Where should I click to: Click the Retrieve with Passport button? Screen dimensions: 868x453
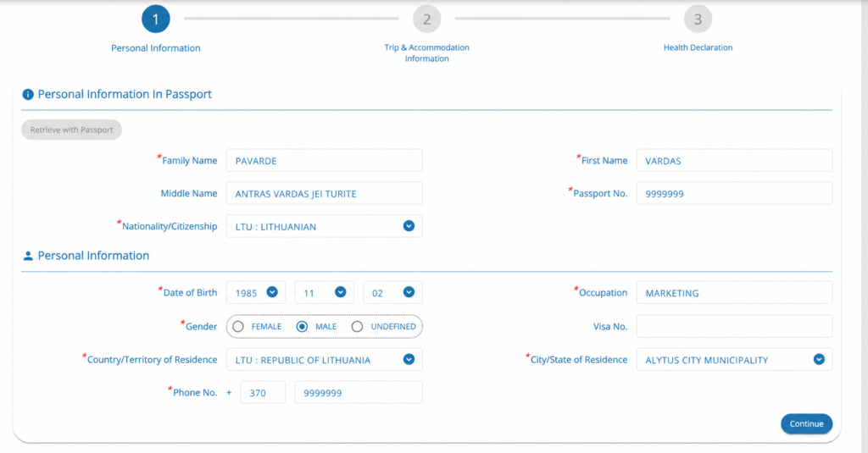71,130
